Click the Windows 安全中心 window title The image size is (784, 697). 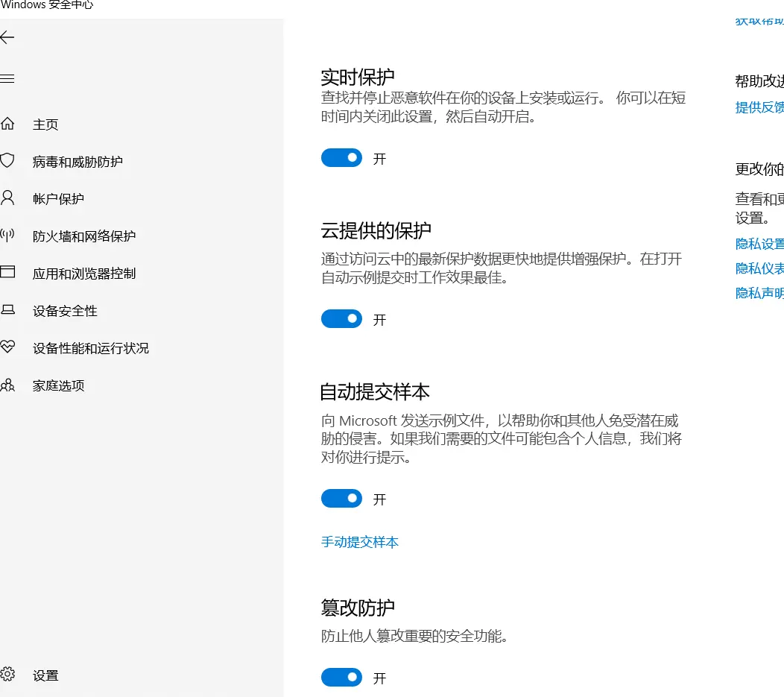47,4
